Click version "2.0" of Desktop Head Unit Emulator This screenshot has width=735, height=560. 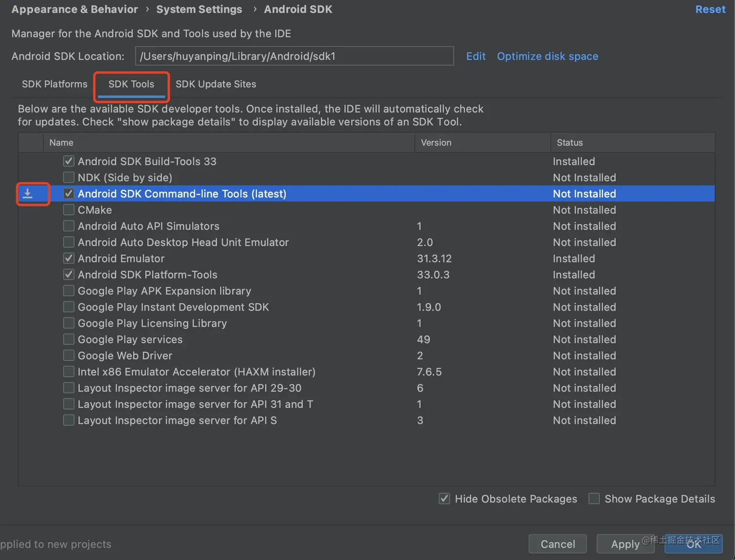click(425, 242)
